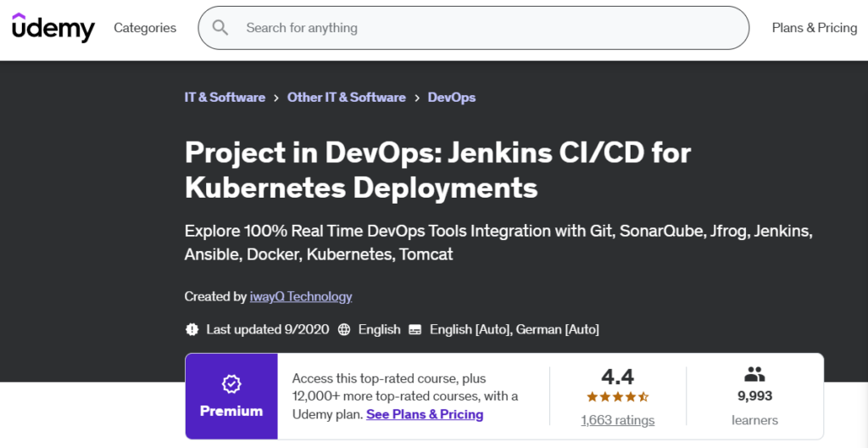
Task: Click the course subtitle description text
Action: [x=498, y=243]
